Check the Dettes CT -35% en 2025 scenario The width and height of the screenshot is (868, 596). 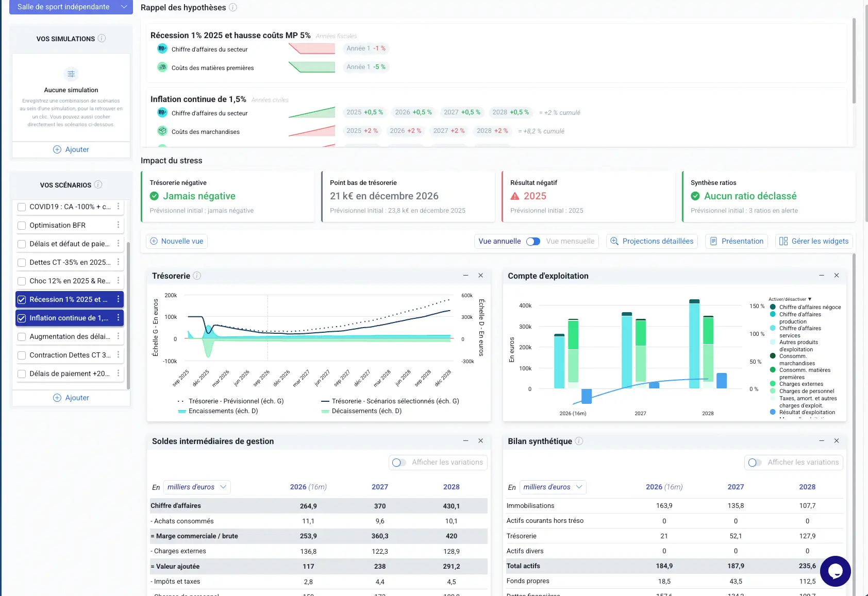(22, 263)
